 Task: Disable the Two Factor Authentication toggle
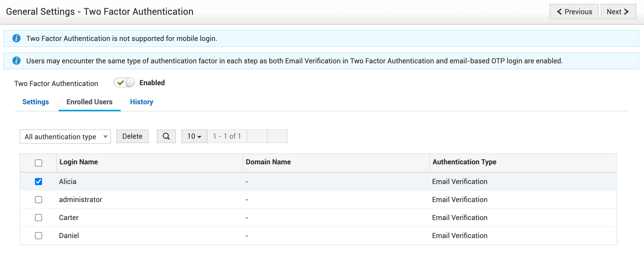(124, 83)
